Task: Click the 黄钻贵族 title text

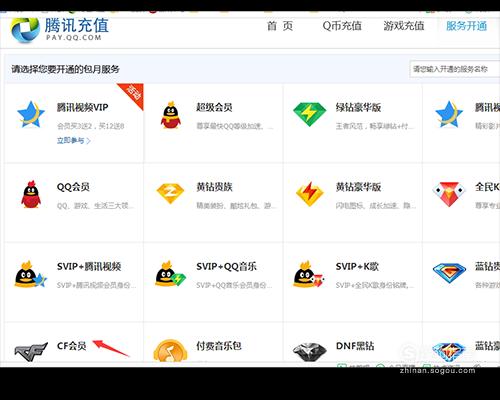Action: pyautogui.click(x=214, y=187)
